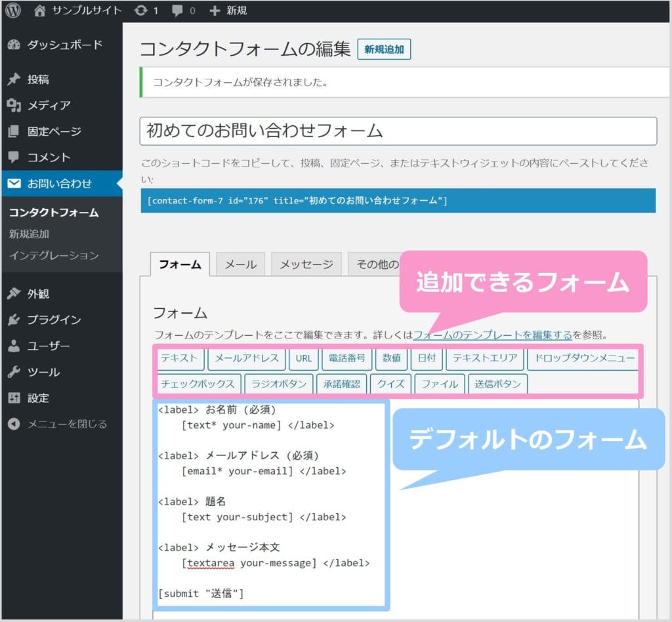The image size is (672, 622).
Task: Insert a クイズ tag
Action: click(x=390, y=383)
